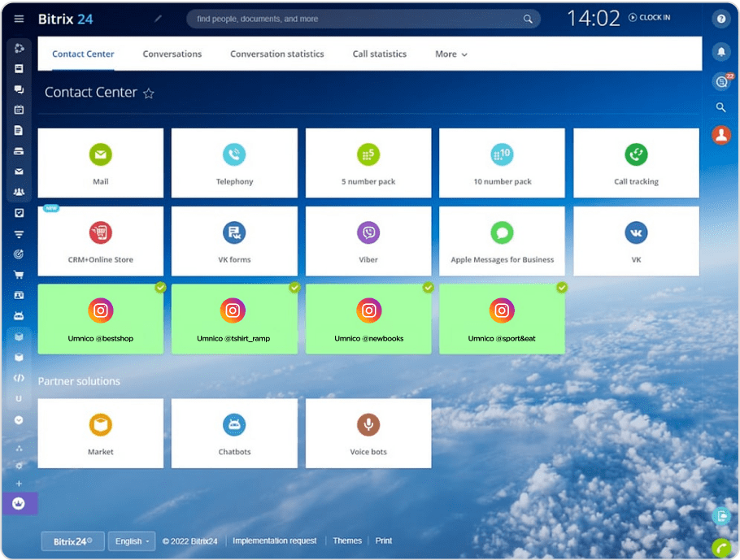
Task: Select the Viber connector icon
Action: tap(368, 233)
